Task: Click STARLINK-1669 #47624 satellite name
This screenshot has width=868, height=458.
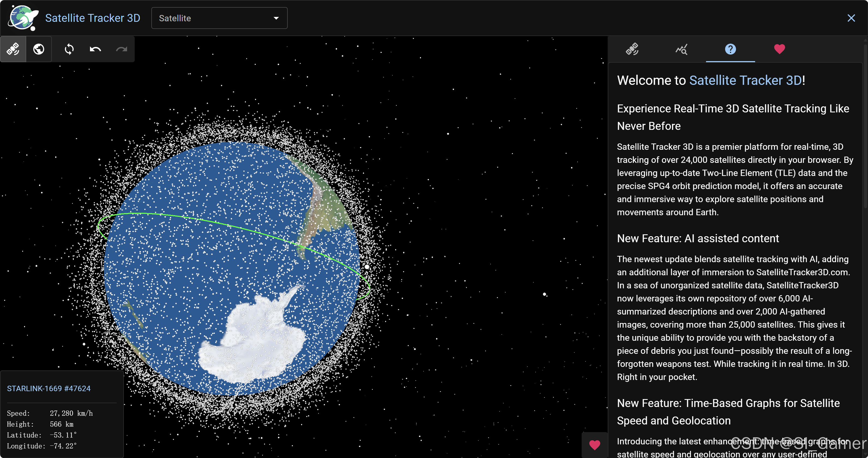Action: click(49, 388)
